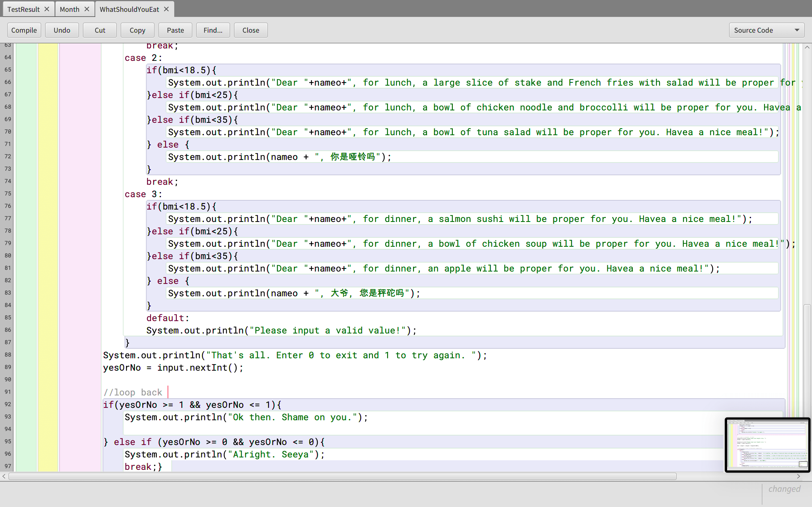Close the TestResult tab
This screenshot has width=812, height=507.
coord(47,9)
